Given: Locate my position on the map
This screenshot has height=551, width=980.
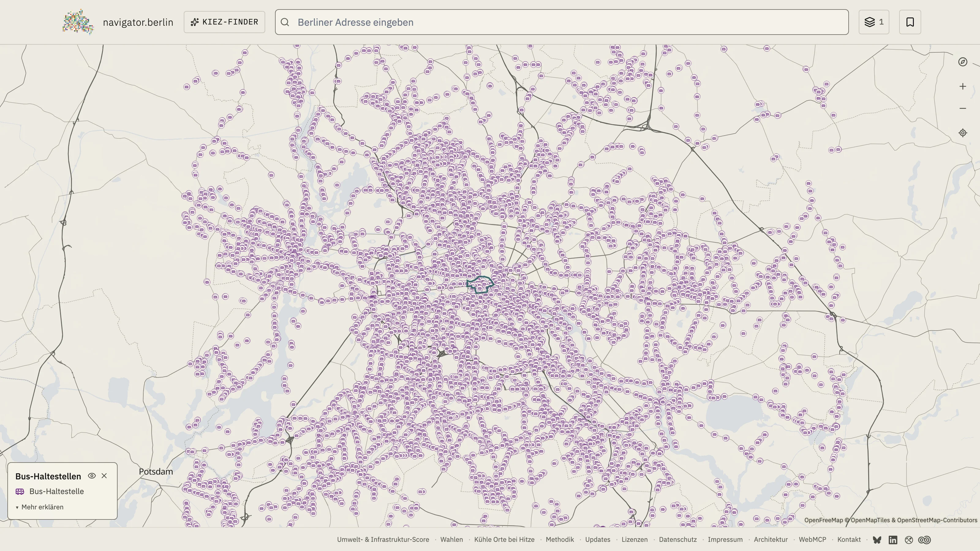Looking at the screenshot, I should [963, 133].
